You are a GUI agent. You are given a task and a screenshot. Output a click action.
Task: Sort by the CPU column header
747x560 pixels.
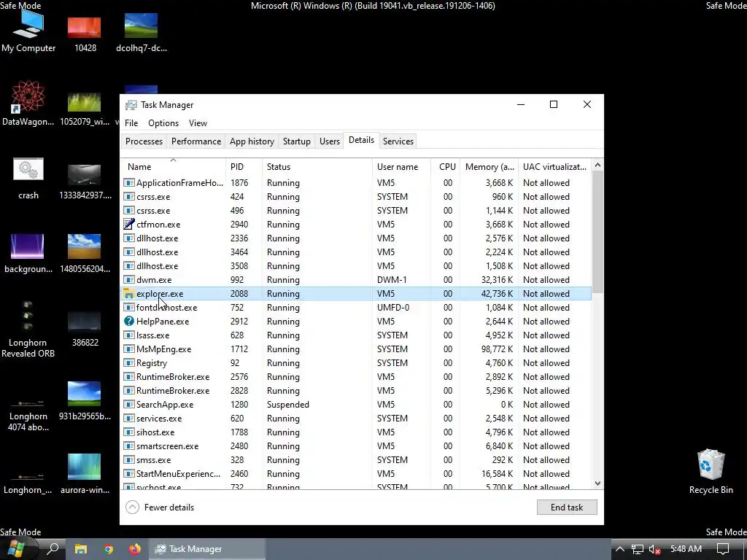pyautogui.click(x=446, y=167)
